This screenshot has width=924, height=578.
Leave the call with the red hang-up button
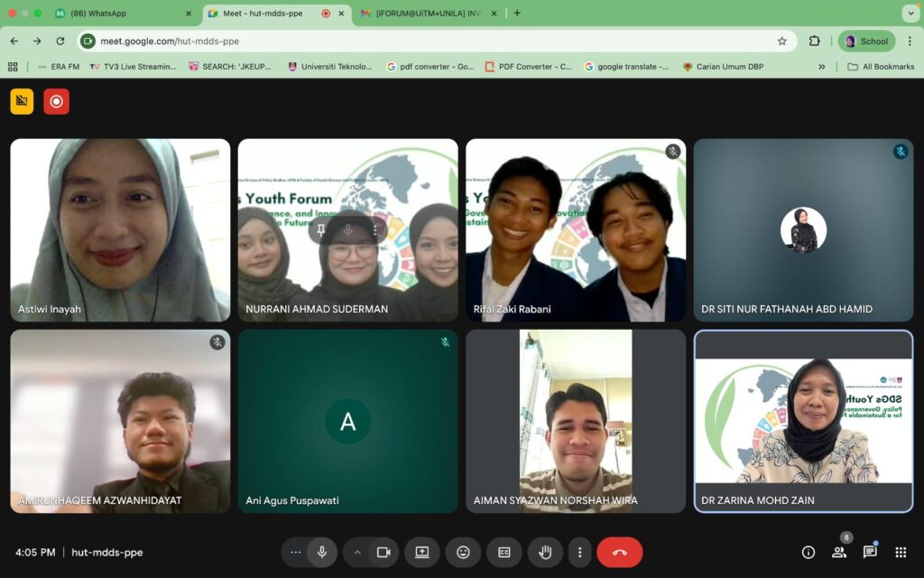coord(619,552)
